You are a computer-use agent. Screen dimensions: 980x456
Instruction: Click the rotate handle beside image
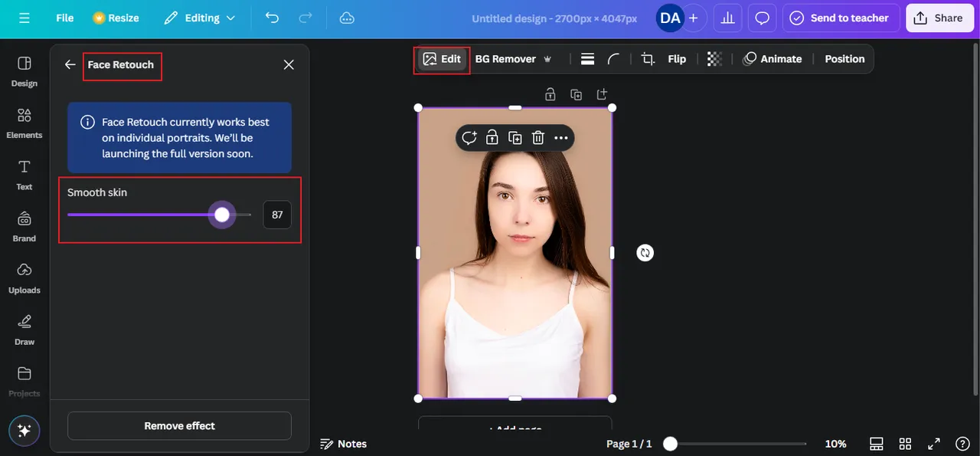pyautogui.click(x=645, y=253)
